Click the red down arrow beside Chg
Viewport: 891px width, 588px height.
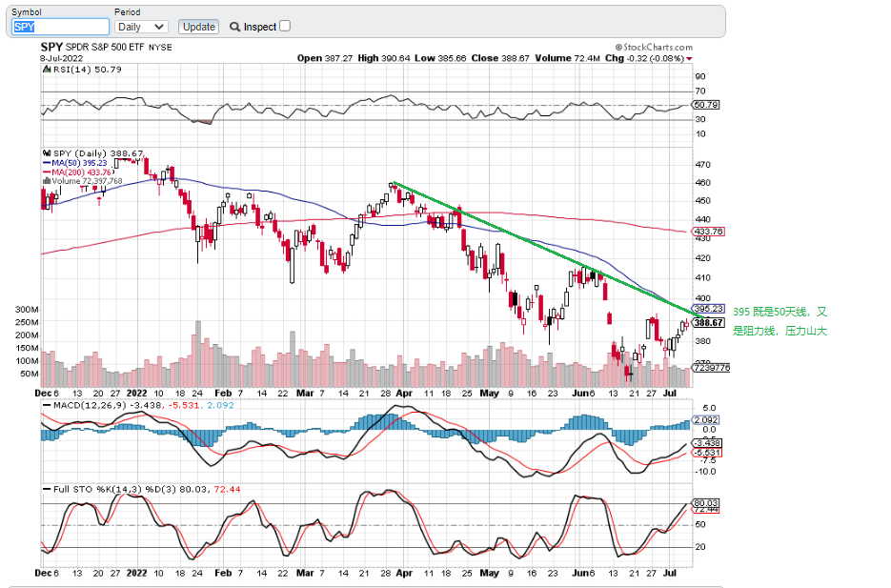pos(690,58)
